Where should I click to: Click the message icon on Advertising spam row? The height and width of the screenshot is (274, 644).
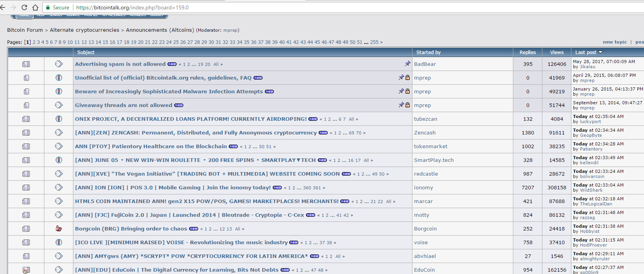coord(58,64)
